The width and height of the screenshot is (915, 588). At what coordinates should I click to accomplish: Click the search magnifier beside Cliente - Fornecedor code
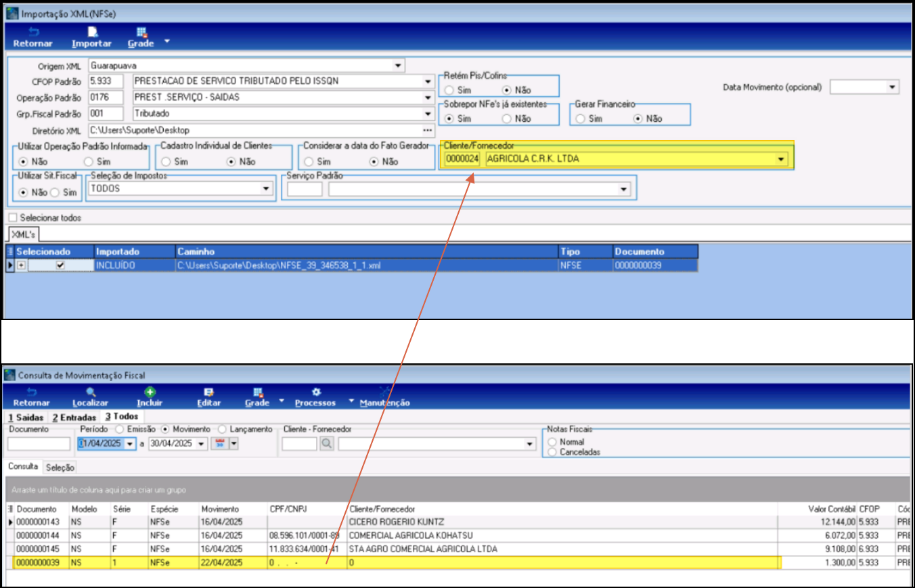[x=326, y=444]
